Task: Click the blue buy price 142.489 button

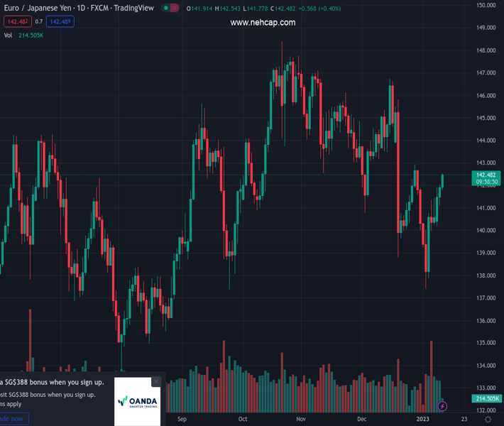Action: pos(60,21)
